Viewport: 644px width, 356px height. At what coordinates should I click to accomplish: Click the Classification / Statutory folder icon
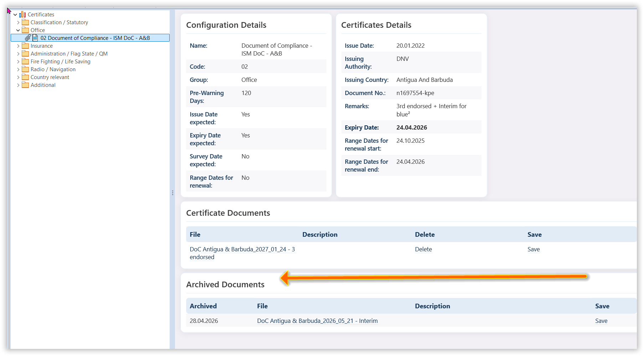point(25,22)
